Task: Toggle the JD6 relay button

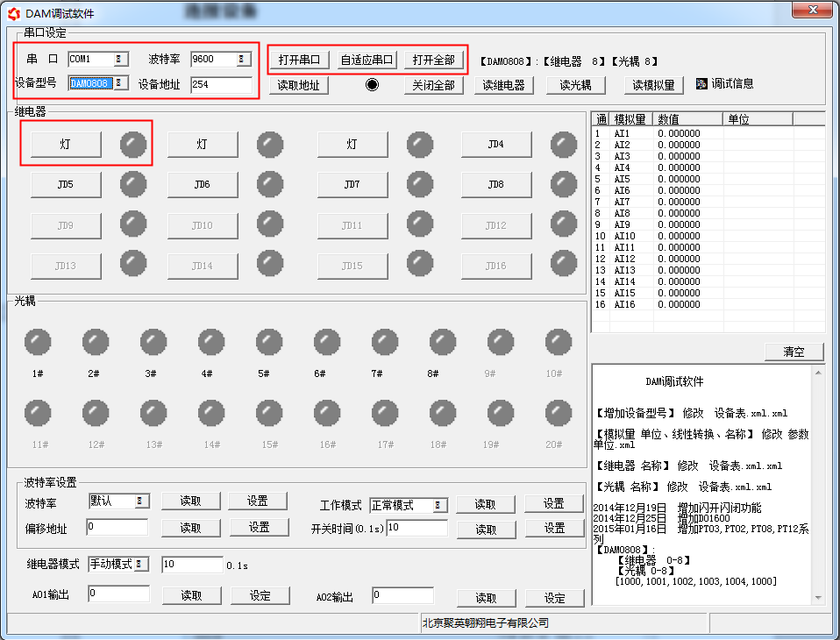Action: click(x=202, y=185)
